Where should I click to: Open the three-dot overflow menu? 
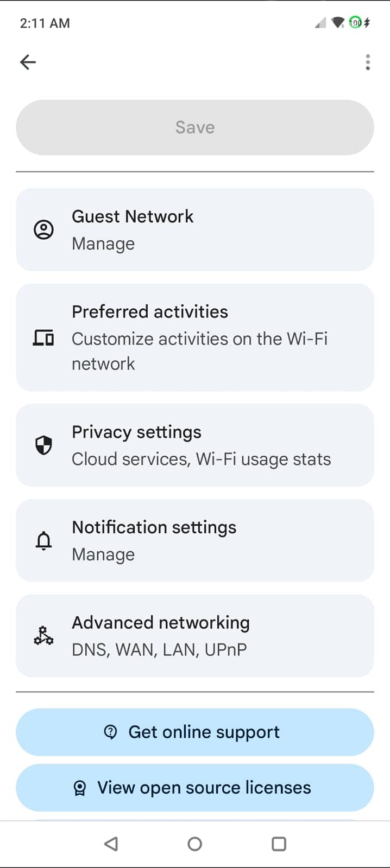367,62
